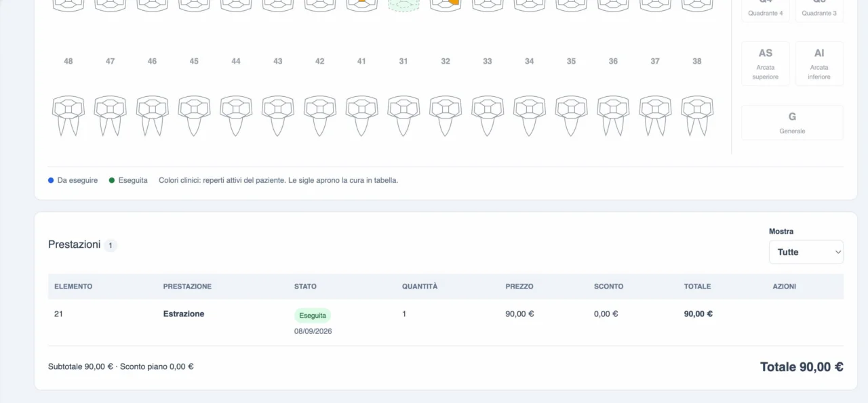Click the date 08/09/2026 under the status
The width and height of the screenshot is (868, 403).
[x=313, y=331]
